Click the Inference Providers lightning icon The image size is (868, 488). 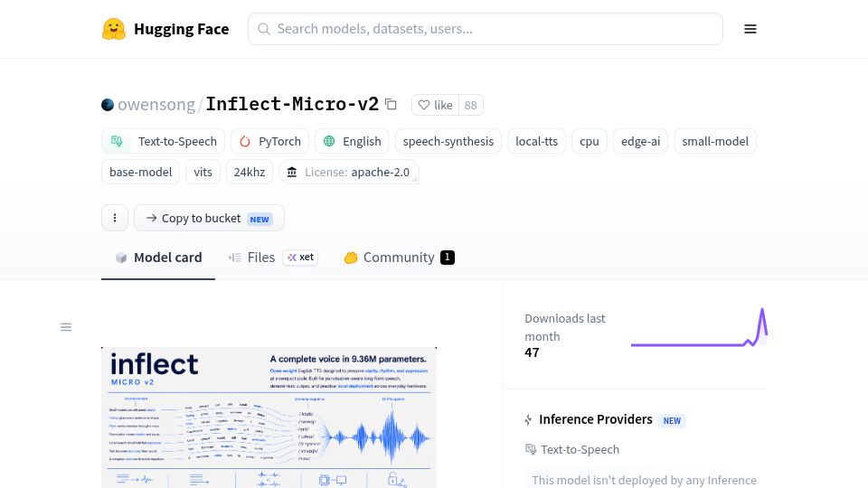(528, 420)
